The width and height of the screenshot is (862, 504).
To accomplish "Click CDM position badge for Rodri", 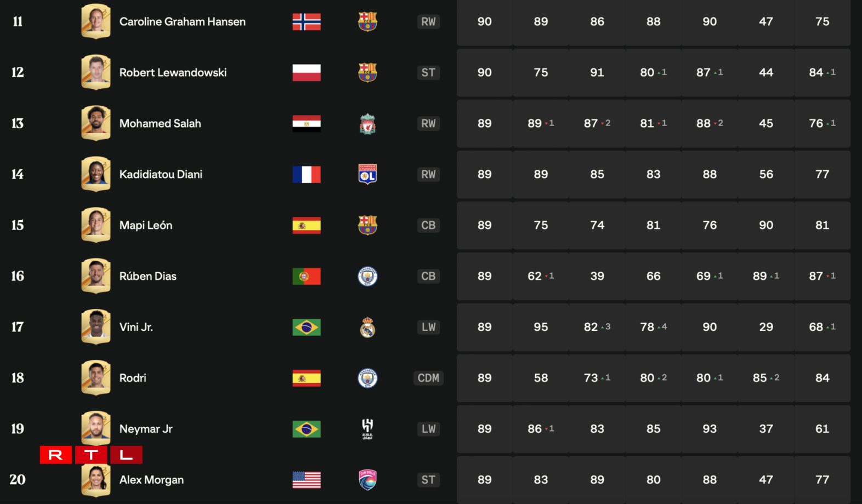I will [428, 378].
